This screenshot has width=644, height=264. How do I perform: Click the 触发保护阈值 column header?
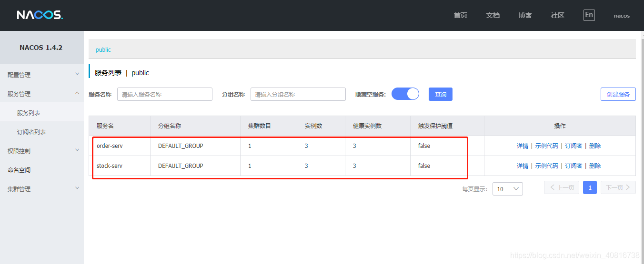(x=435, y=126)
